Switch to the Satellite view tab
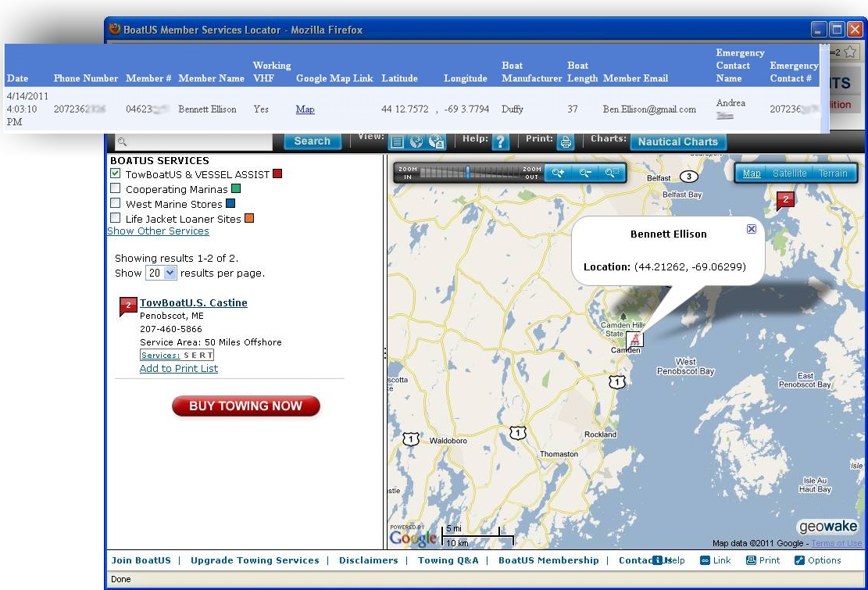The image size is (868, 590). [789, 173]
